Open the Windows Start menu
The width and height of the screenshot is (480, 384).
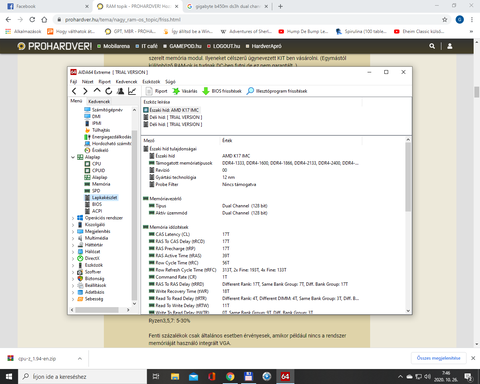click(9, 377)
